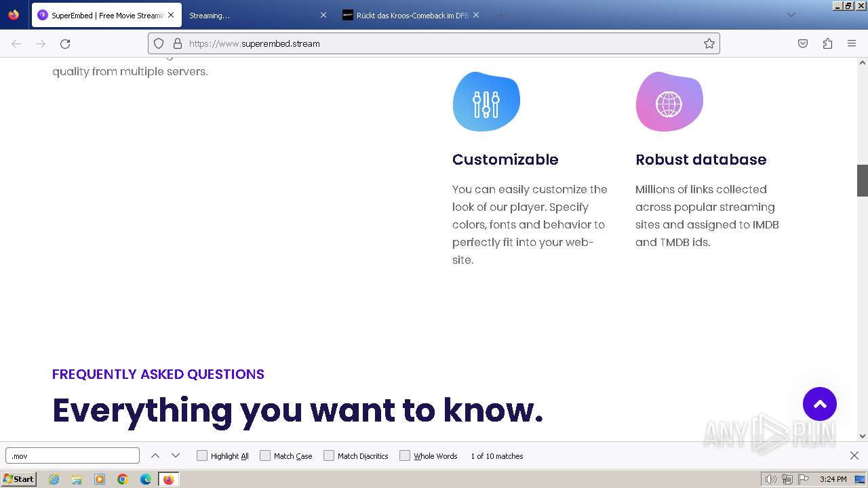This screenshot has width=868, height=488.
Task: Close the SuperEmbed tab
Action: [170, 15]
